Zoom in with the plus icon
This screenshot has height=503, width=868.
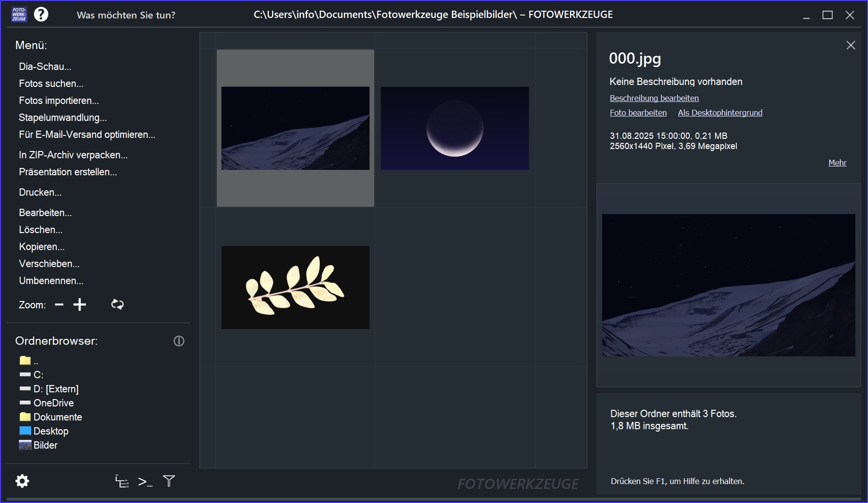(x=80, y=304)
